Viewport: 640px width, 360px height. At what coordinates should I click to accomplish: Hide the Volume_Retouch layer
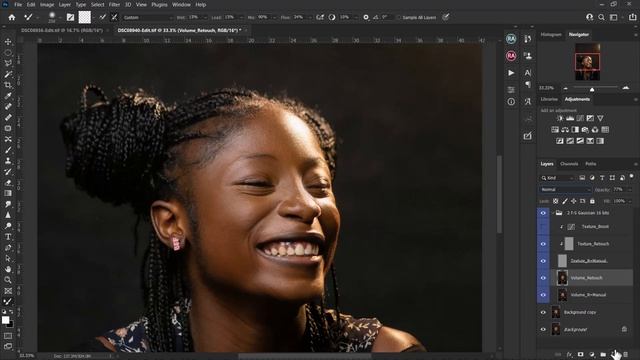point(543,278)
